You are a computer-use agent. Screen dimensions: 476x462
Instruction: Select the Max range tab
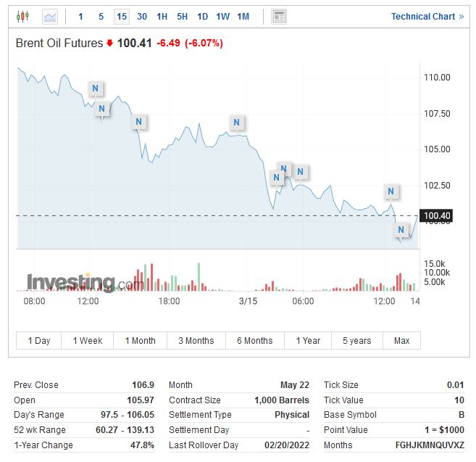(x=401, y=341)
